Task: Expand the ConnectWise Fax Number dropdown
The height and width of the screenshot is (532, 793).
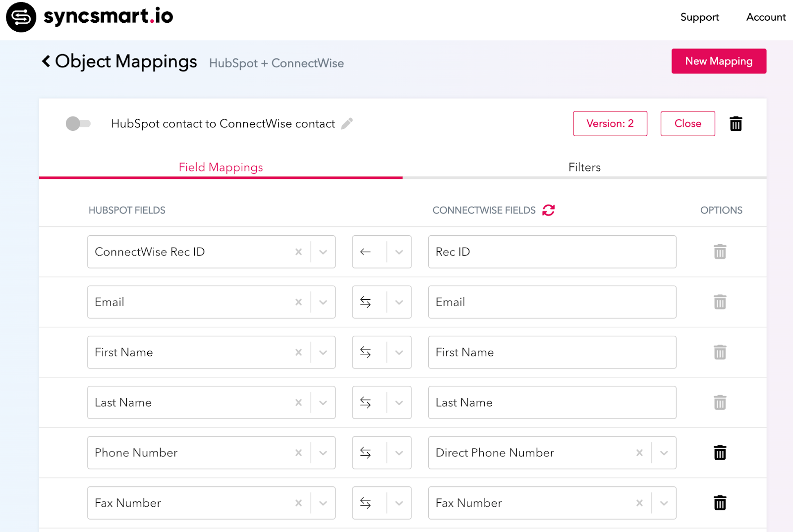Action: [x=664, y=503]
